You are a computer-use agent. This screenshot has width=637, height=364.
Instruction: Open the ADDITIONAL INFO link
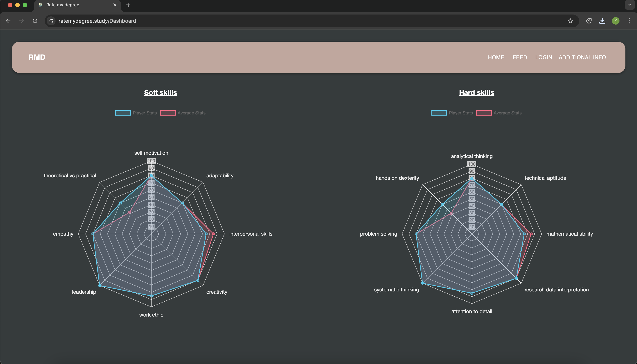click(x=582, y=57)
